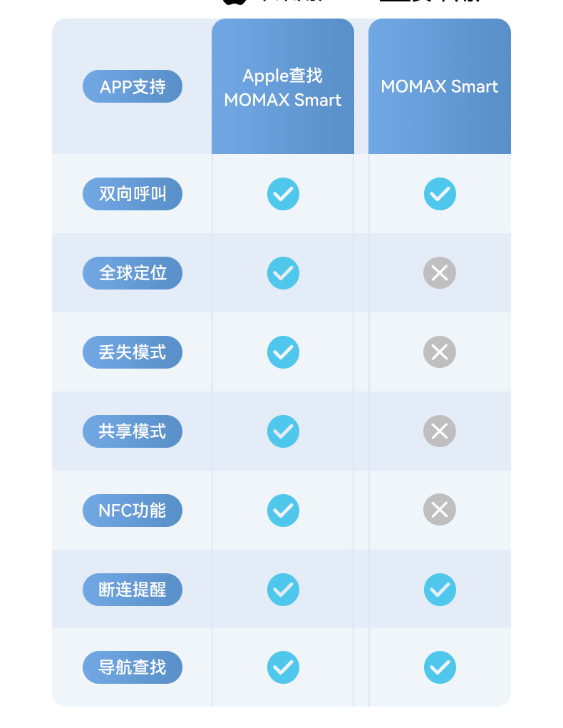Click the gray X icon for NFC功能

point(440,510)
